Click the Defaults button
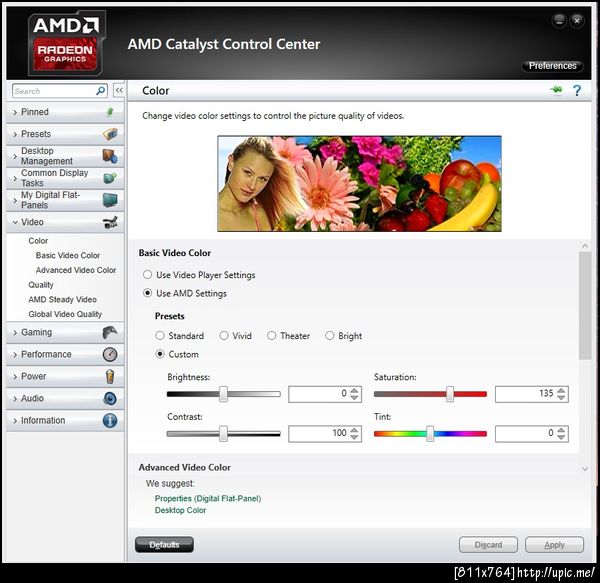 coord(164,544)
